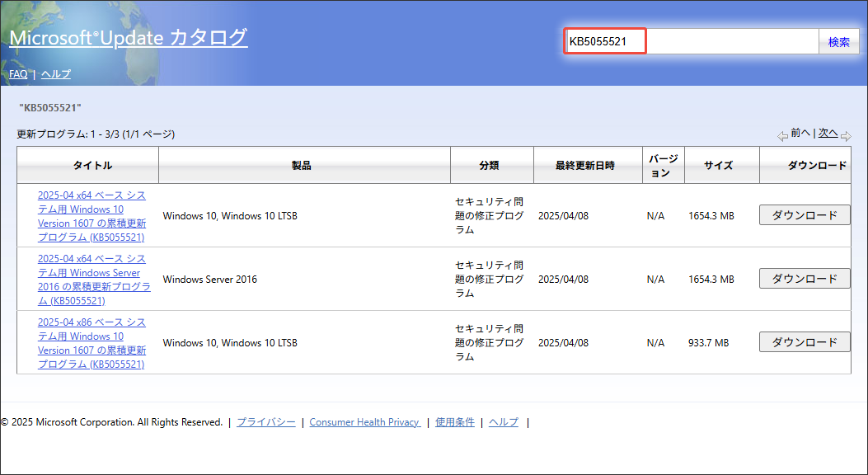Click the 更新プログラム: 1 - 3/3 results count
868x475 pixels.
pos(96,134)
